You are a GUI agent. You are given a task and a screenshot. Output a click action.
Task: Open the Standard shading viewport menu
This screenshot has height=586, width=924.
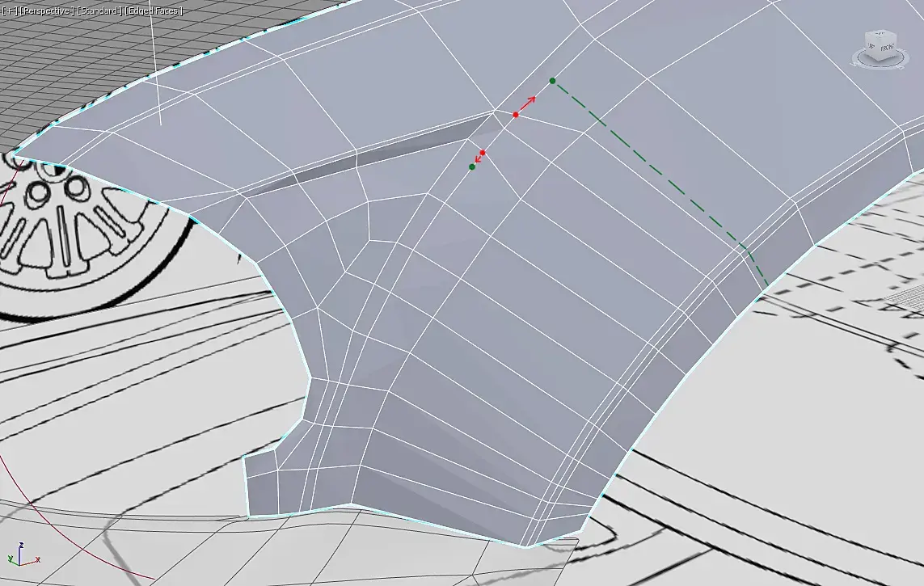(99, 11)
